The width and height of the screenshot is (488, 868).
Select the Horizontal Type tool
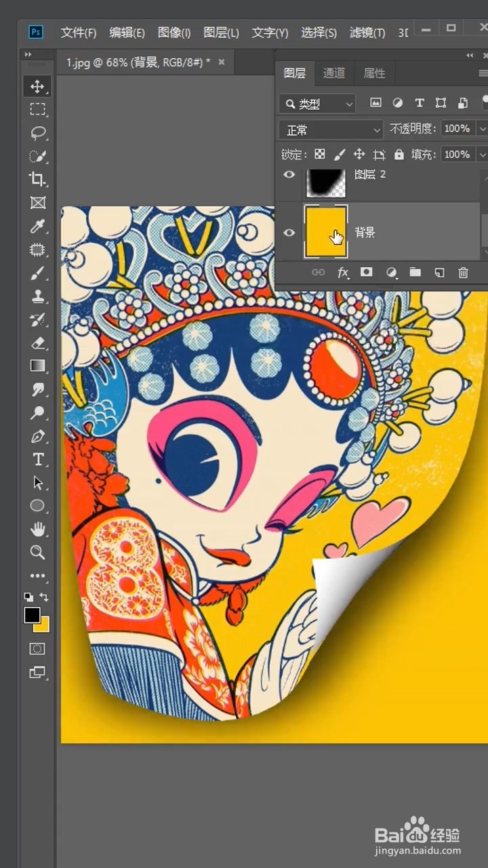point(37,460)
